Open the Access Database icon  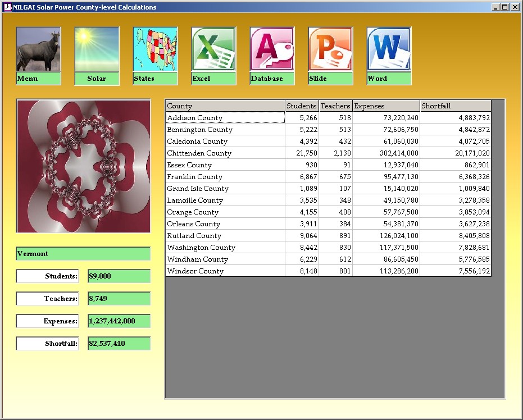[x=272, y=49]
